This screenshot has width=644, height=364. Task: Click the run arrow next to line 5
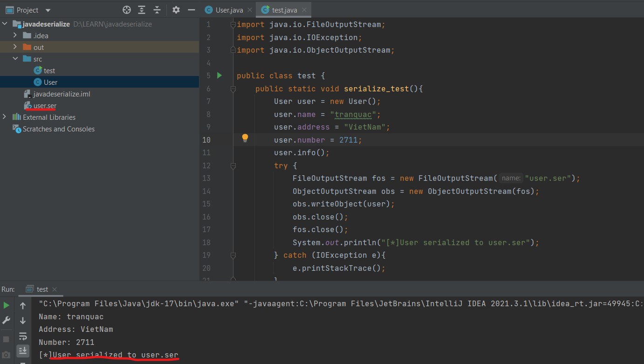pyautogui.click(x=219, y=75)
